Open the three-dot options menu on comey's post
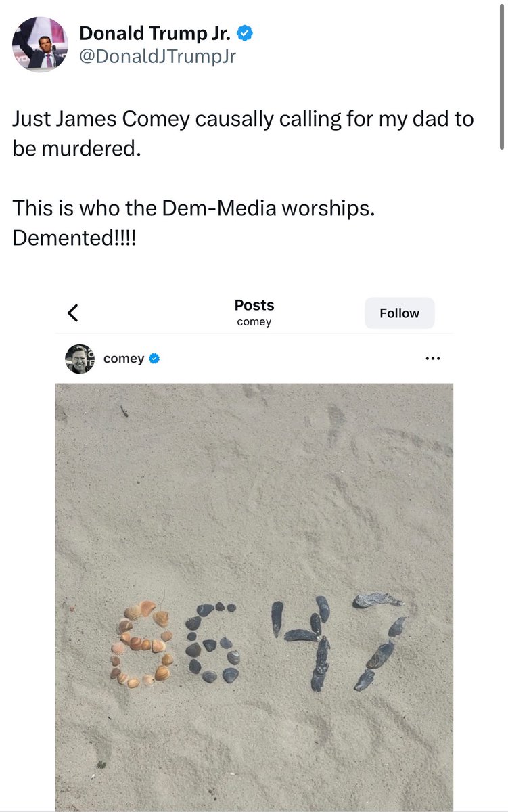 click(433, 358)
